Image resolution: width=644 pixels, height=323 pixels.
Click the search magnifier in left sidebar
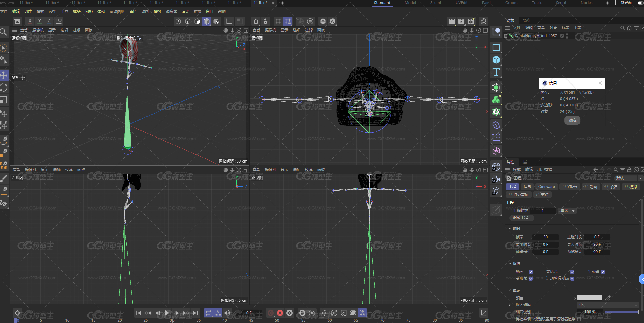pyautogui.click(x=3, y=32)
